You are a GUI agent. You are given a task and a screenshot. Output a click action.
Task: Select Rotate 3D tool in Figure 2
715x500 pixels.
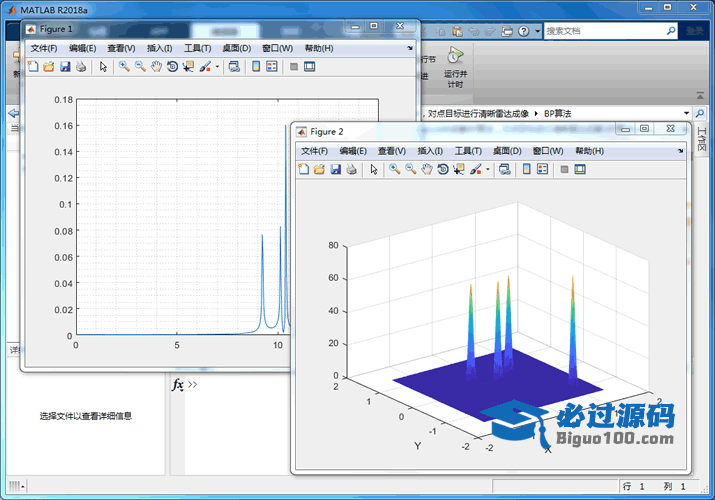click(443, 169)
